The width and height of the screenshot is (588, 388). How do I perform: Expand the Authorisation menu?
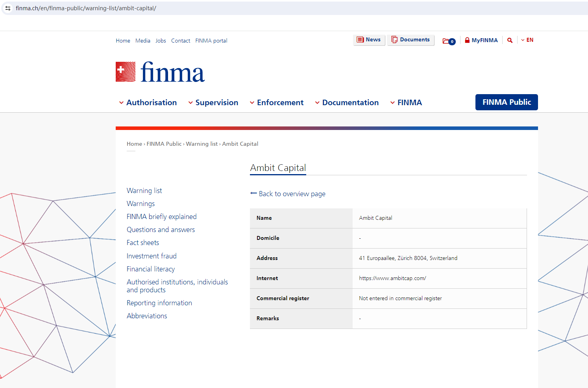click(x=148, y=103)
